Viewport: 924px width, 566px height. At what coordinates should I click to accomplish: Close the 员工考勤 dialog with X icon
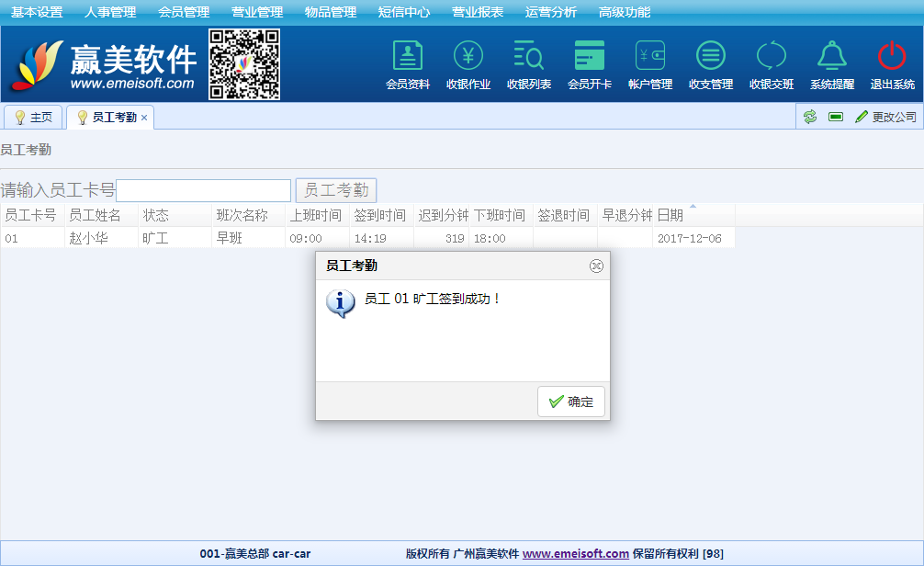coord(596,266)
